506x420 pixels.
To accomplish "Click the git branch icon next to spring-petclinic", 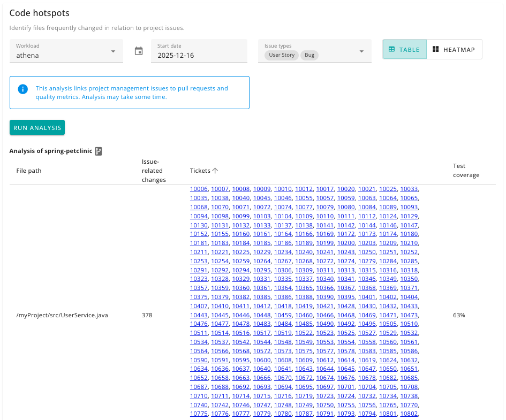I will point(98,151).
